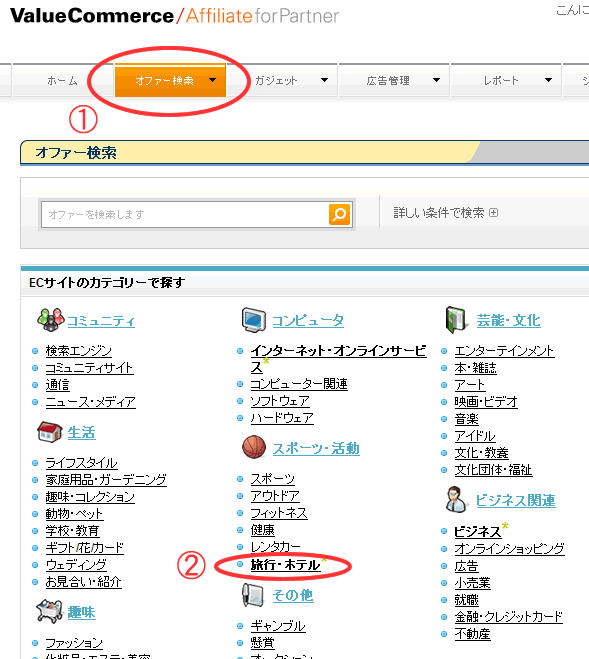Viewport: 589px width, 659px height.
Task: Open the 家庭用品・ガーデニング link
Action: [x=106, y=480]
